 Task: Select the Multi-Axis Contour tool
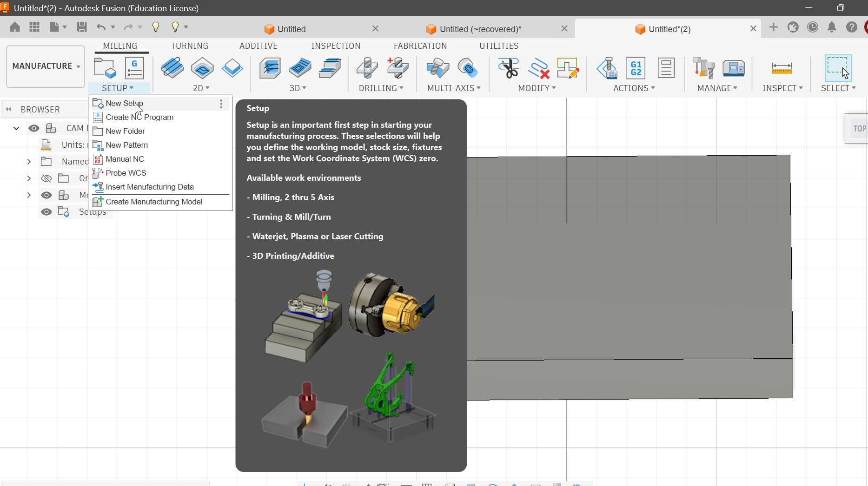pyautogui.click(x=468, y=68)
